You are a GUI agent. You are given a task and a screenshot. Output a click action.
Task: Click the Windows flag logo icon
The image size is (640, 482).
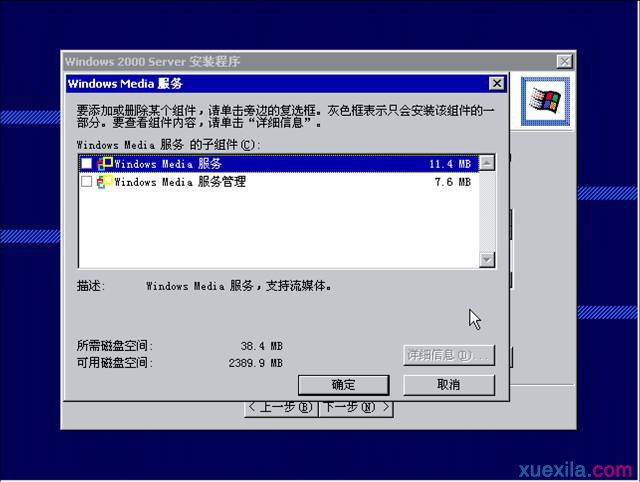point(545,101)
